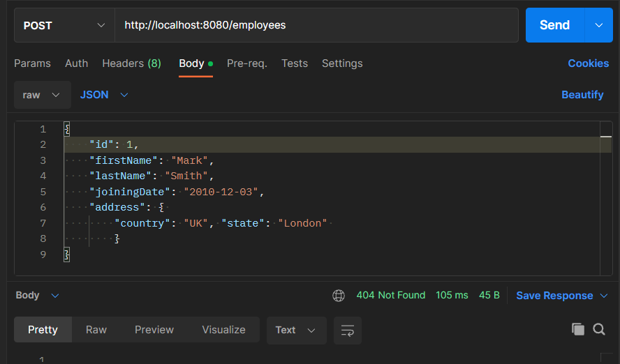Screen dimensions: 620x364
Task: Open the Text response format dropdown
Action: 297,330
